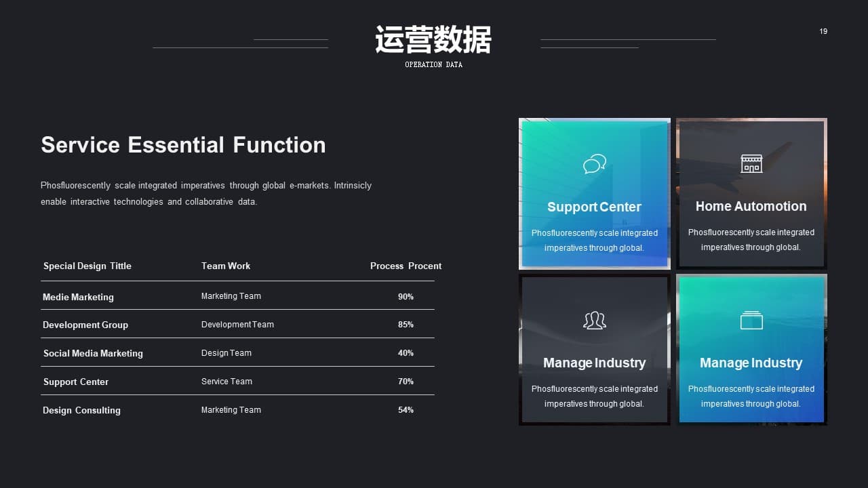Click the Special Design Tittle column header
This screenshot has height=488, width=868.
[87, 266]
